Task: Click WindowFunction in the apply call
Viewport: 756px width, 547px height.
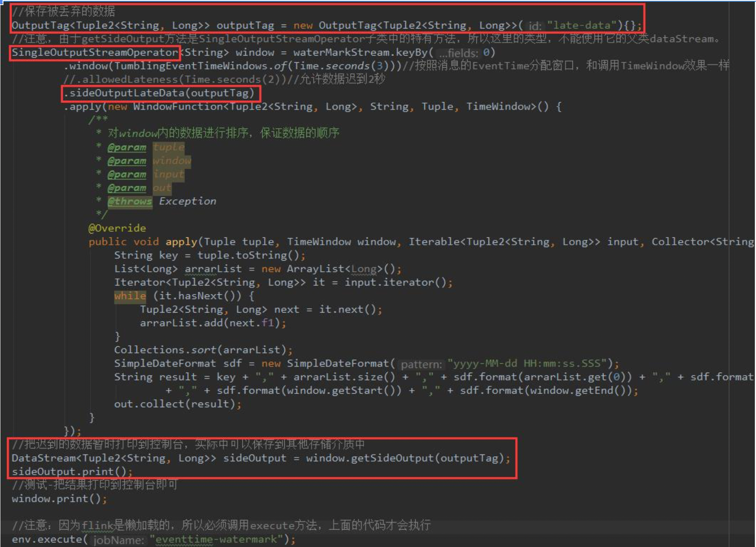Action: [178, 107]
